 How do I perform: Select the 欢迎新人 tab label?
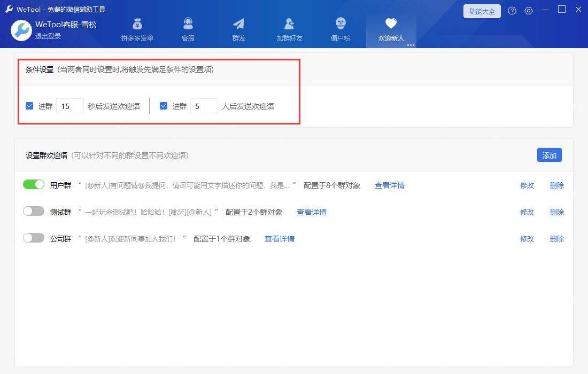391,38
